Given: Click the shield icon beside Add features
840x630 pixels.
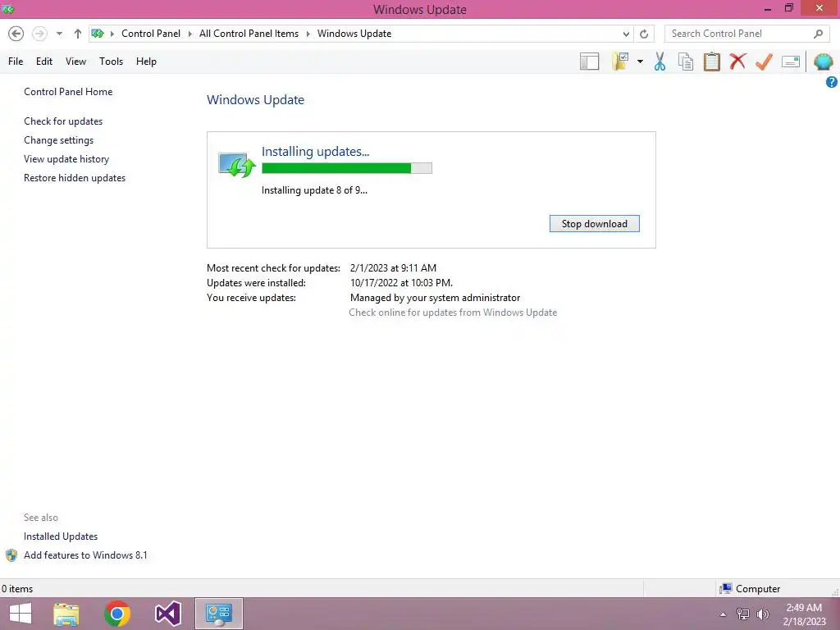Looking at the screenshot, I should pyautogui.click(x=11, y=555).
